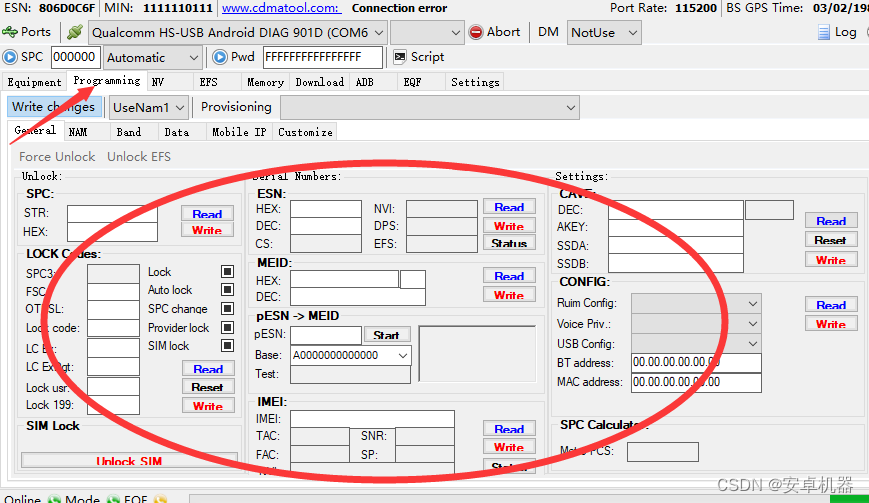Open the Ports menu icon
869x503 pixels.
point(10,32)
